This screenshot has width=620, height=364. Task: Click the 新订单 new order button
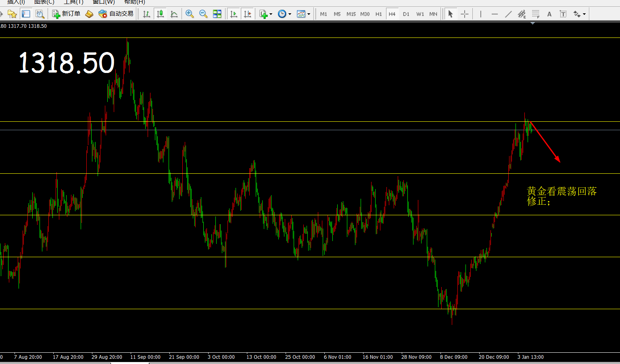point(67,14)
